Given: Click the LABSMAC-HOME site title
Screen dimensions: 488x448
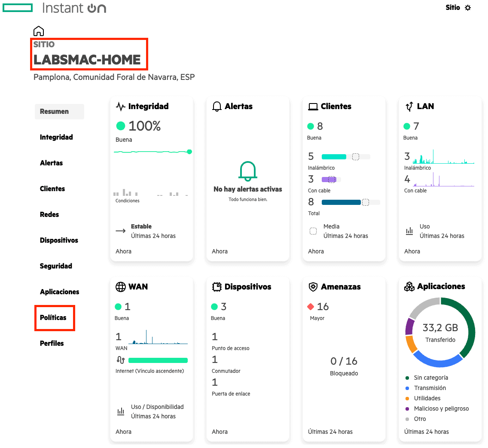Looking at the screenshot, I should [x=87, y=60].
